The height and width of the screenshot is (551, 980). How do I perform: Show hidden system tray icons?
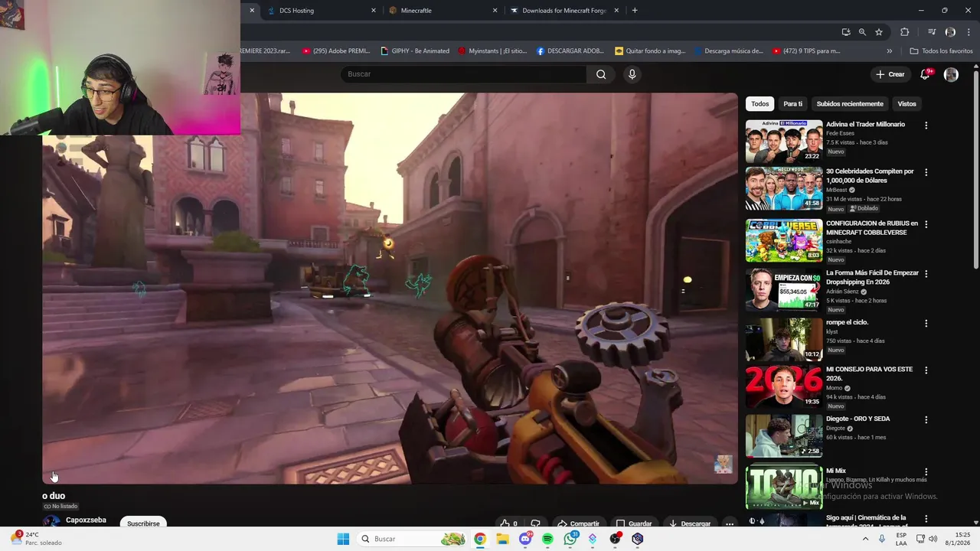[x=866, y=539]
